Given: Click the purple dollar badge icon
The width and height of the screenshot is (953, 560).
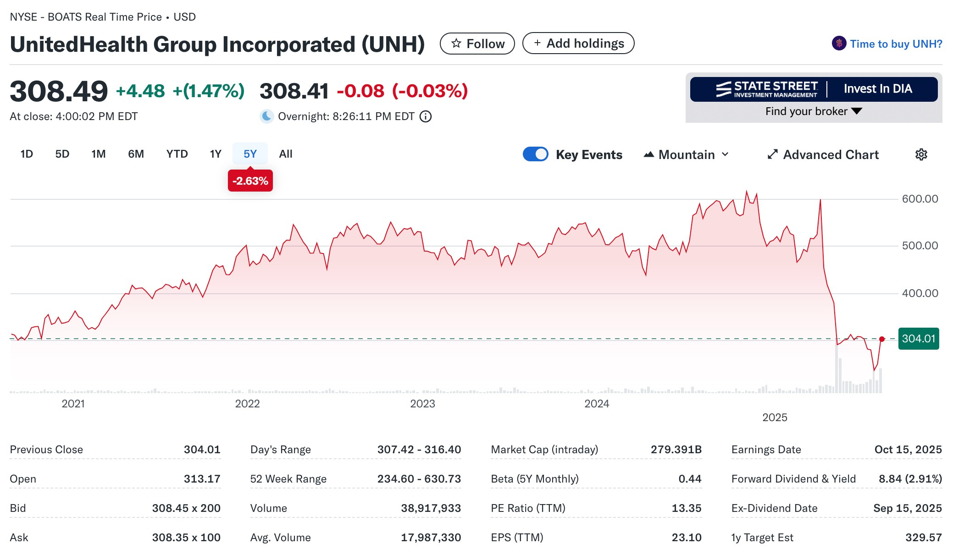Looking at the screenshot, I should tap(839, 44).
